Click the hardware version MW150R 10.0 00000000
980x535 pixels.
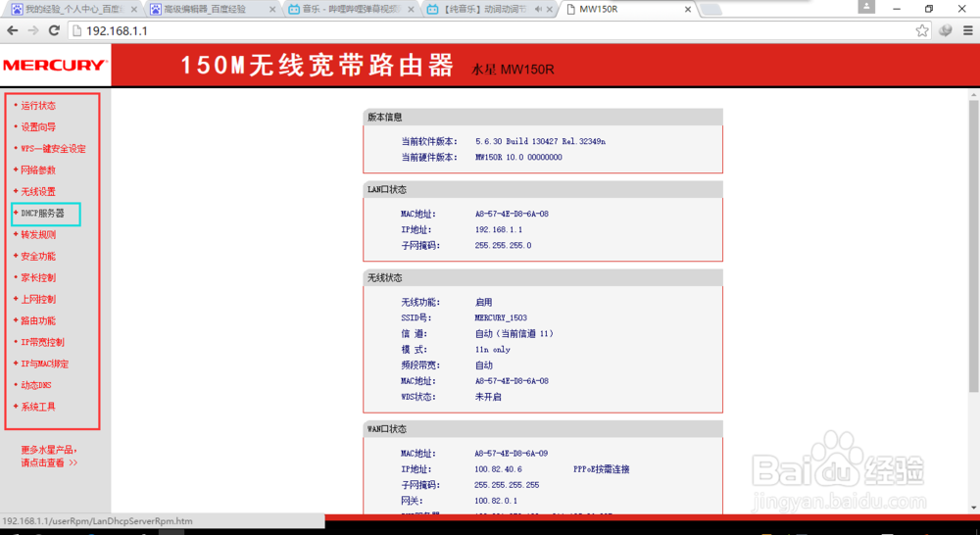pyautogui.click(x=518, y=158)
